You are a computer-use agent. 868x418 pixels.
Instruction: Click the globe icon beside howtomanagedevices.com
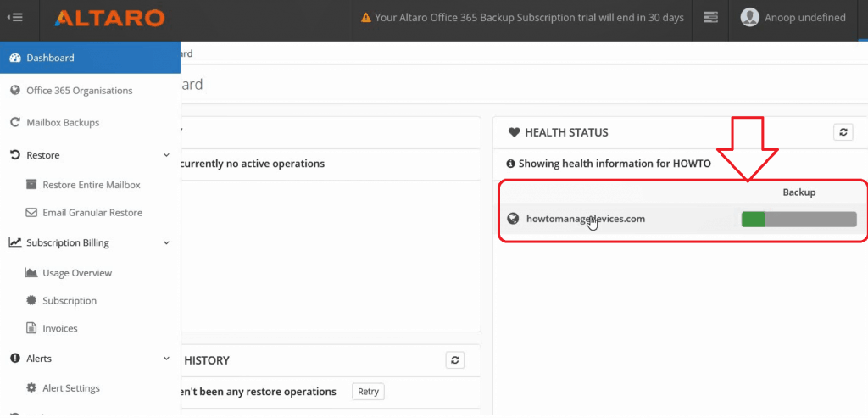point(513,219)
